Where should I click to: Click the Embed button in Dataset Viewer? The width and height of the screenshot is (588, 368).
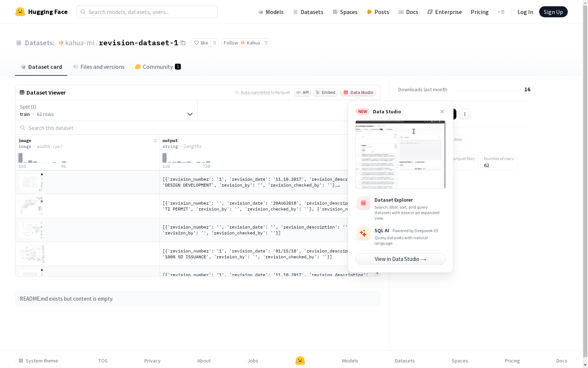tap(325, 92)
